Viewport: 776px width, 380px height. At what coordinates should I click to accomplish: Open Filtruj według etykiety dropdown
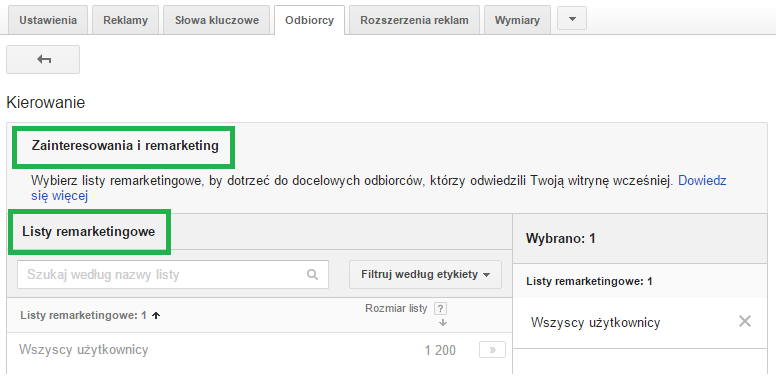pos(425,275)
